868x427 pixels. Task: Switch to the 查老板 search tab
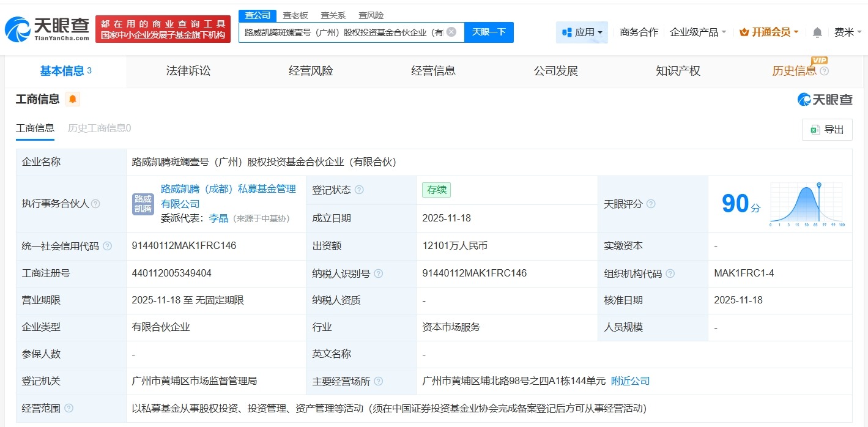[x=295, y=15]
